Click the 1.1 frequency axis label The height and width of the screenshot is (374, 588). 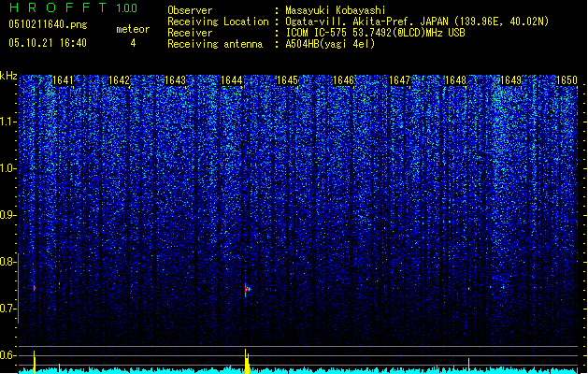tap(8, 122)
